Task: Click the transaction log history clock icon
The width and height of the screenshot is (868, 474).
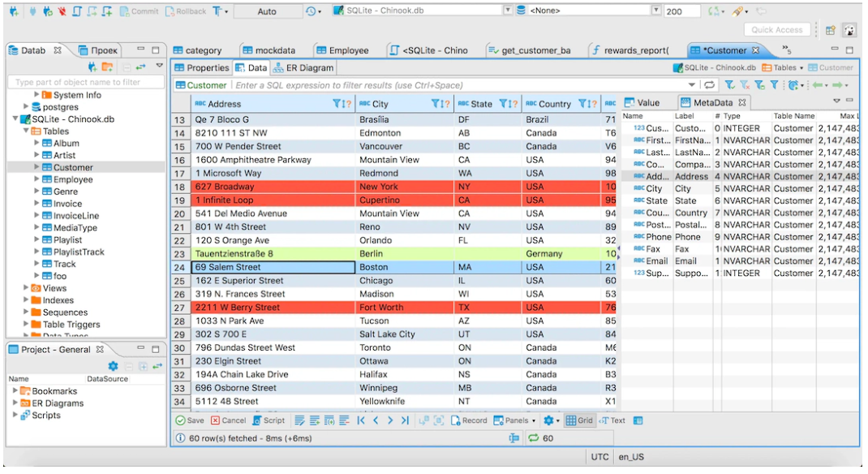Action: click(312, 11)
